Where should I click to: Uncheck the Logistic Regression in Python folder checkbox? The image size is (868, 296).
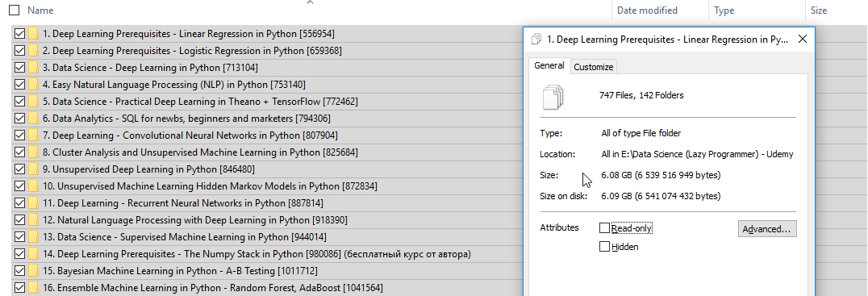20,51
